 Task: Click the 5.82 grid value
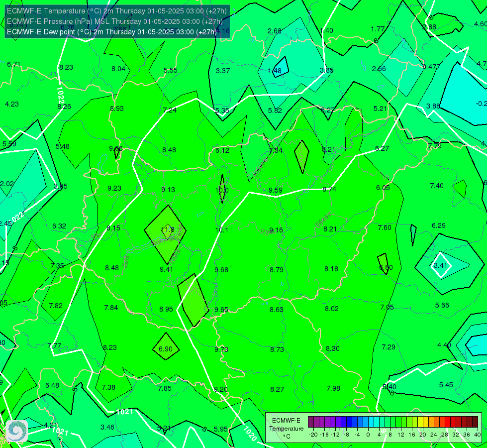(x=275, y=111)
